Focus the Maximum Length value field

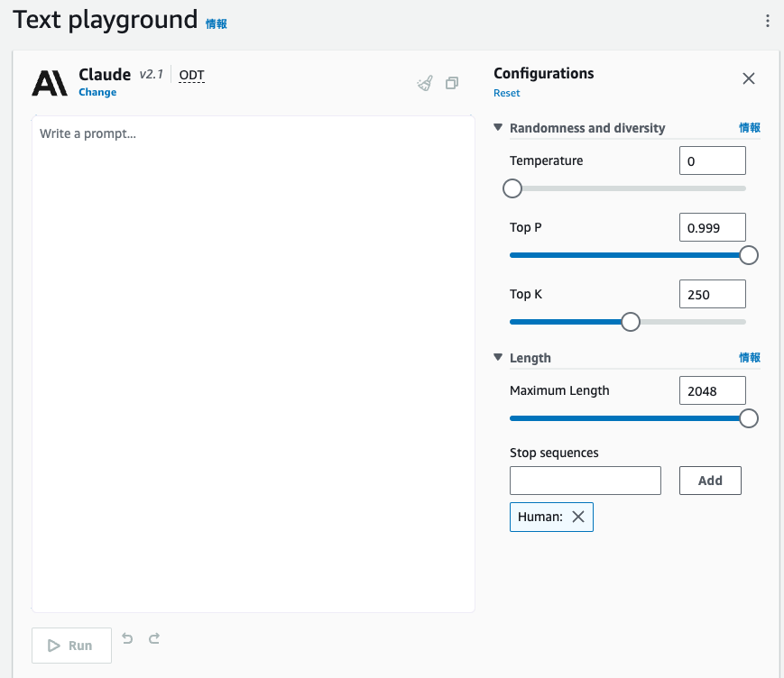(x=713, y=390)
